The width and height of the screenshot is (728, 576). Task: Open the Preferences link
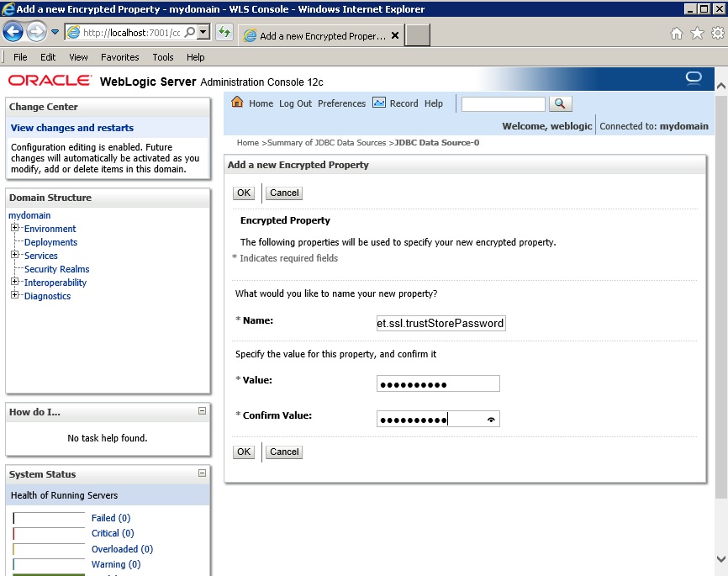341,103
